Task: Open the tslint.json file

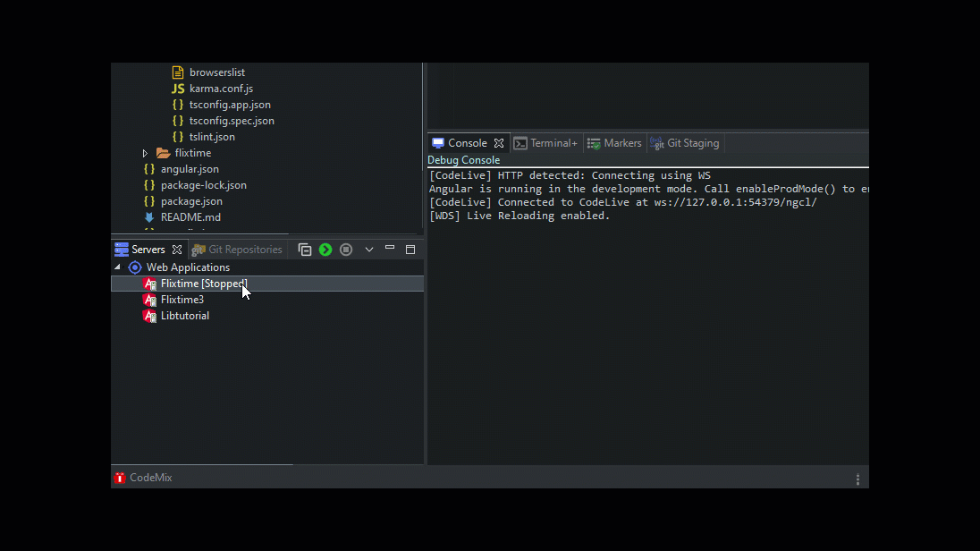Action: [x=210, y=136]
